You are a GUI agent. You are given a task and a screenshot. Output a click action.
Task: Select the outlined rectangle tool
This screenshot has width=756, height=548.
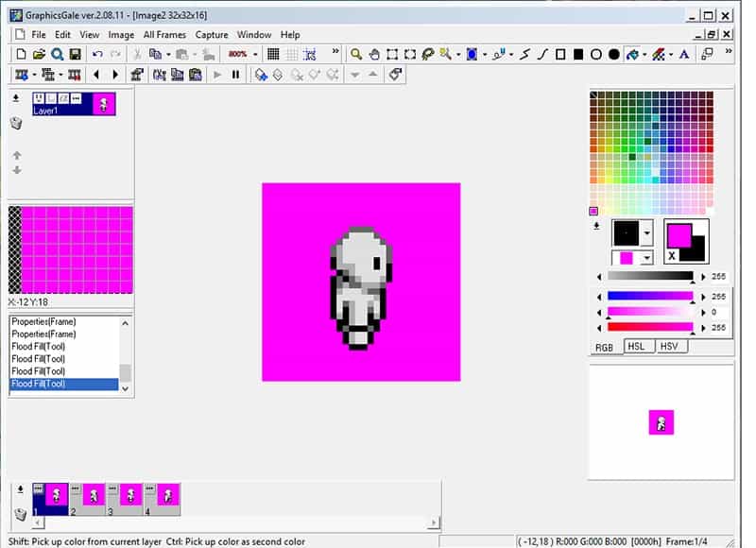coord(560,54)
